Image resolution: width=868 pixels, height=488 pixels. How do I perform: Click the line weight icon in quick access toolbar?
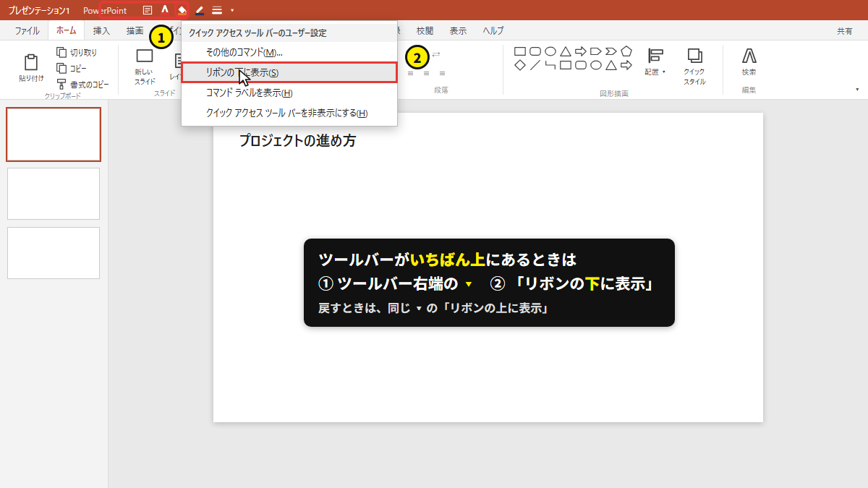click(216, 10)
